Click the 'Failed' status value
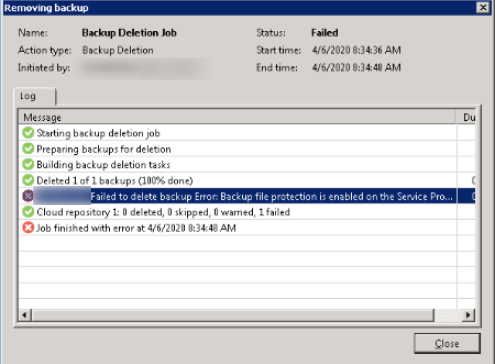The image size is (495, 364). (325, 33)
